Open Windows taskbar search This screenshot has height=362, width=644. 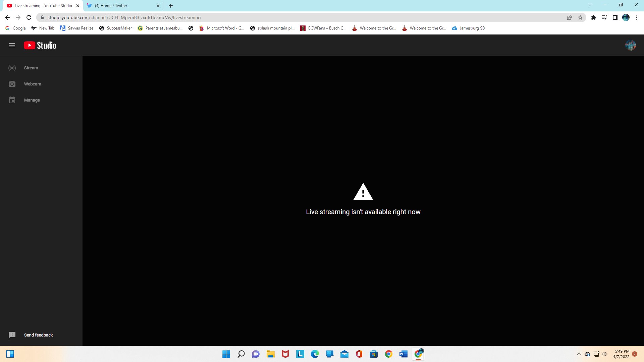tap(241, 354)
